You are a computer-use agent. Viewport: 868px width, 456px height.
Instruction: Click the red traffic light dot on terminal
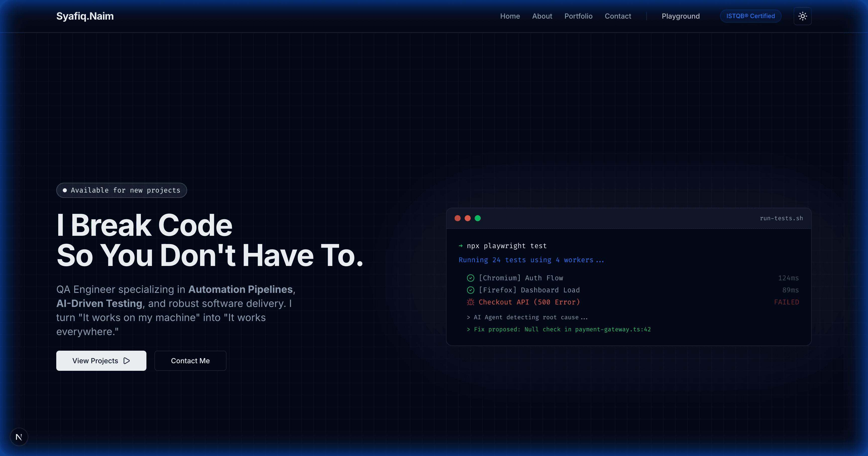[458, 218]
